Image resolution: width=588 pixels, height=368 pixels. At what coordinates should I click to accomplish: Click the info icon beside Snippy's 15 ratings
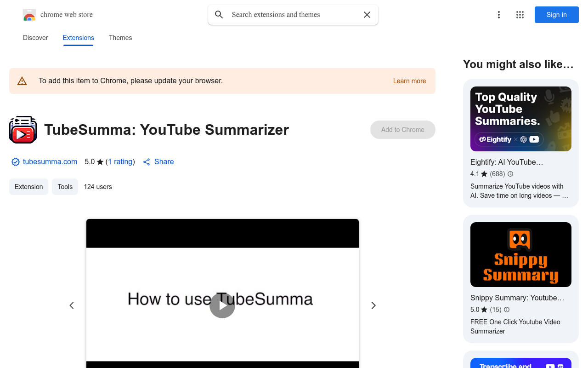(x=507, y=310)
